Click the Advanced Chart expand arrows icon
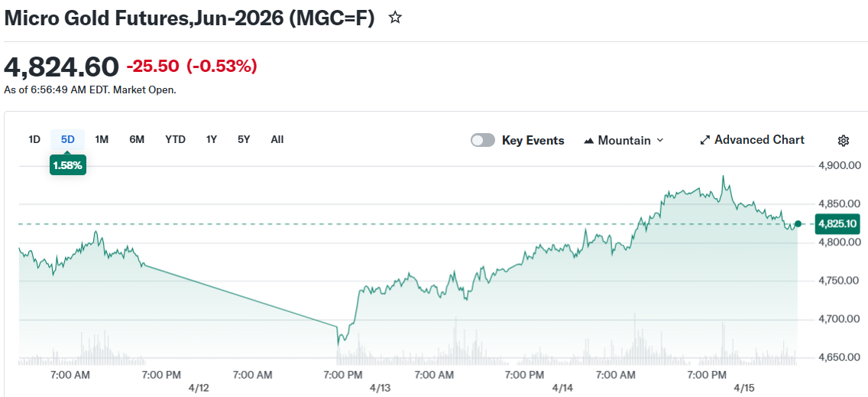This screenshot has width=868, height=397. click(704, 140)
